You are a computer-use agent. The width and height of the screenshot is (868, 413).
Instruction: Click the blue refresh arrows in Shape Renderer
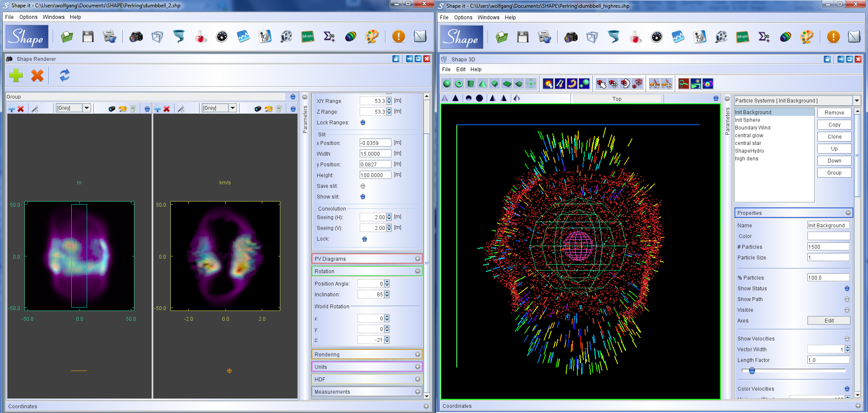click(x=64, y=75)
